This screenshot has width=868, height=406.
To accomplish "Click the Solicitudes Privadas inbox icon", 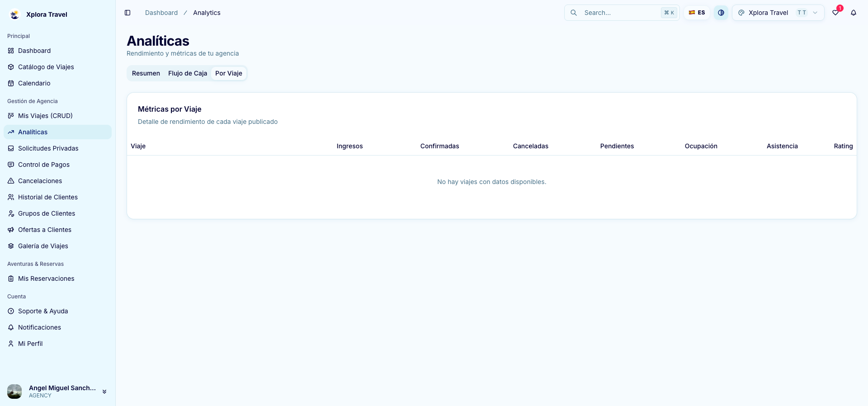I will point(11,148).
